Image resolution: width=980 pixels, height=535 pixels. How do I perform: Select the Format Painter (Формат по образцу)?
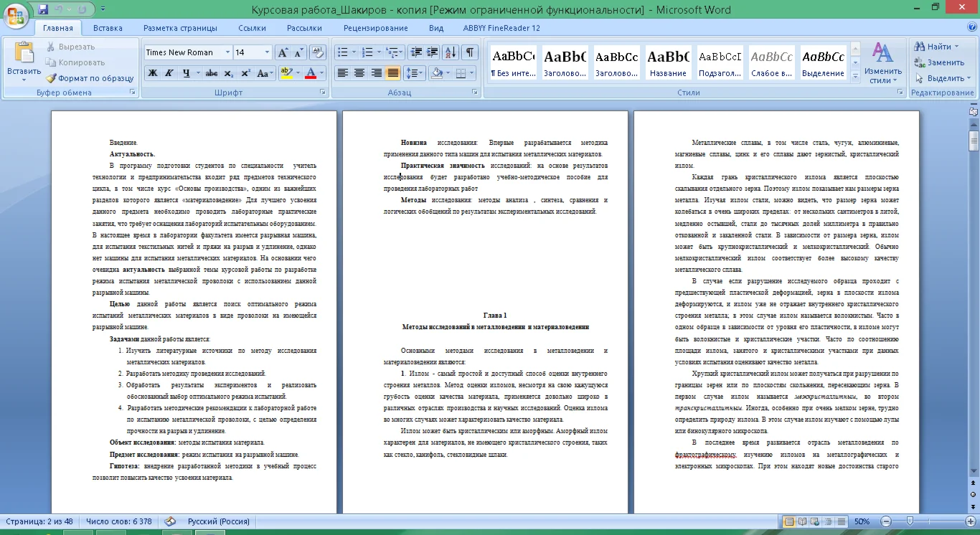[x=90, y=78]
